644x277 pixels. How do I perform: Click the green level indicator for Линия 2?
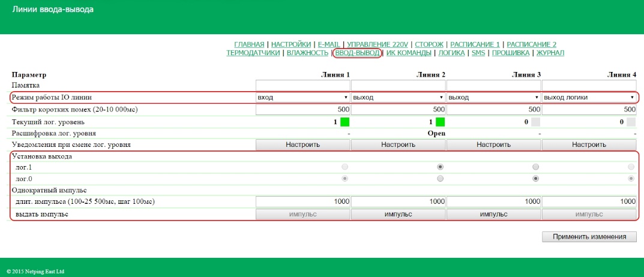440,122
